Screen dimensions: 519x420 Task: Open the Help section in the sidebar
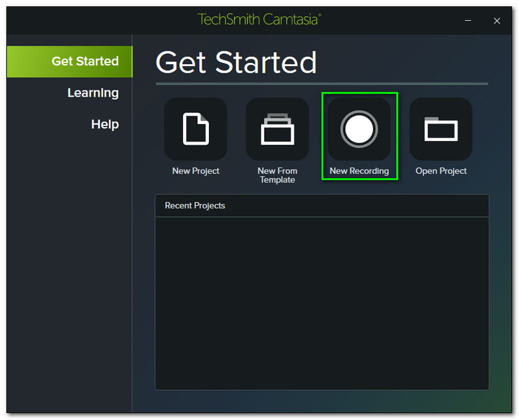click(104, 124)
